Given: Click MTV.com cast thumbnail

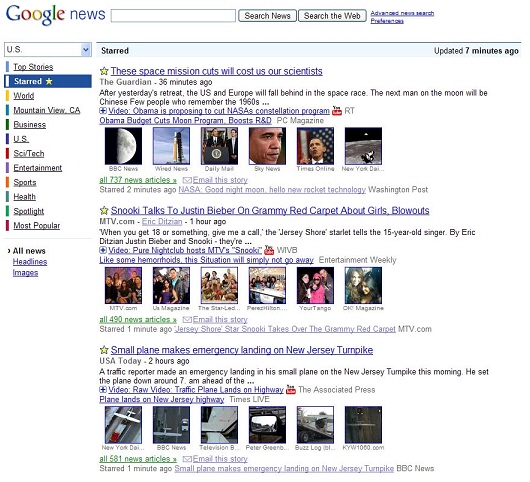Looking at the screenshot, I should pos(123,286).
